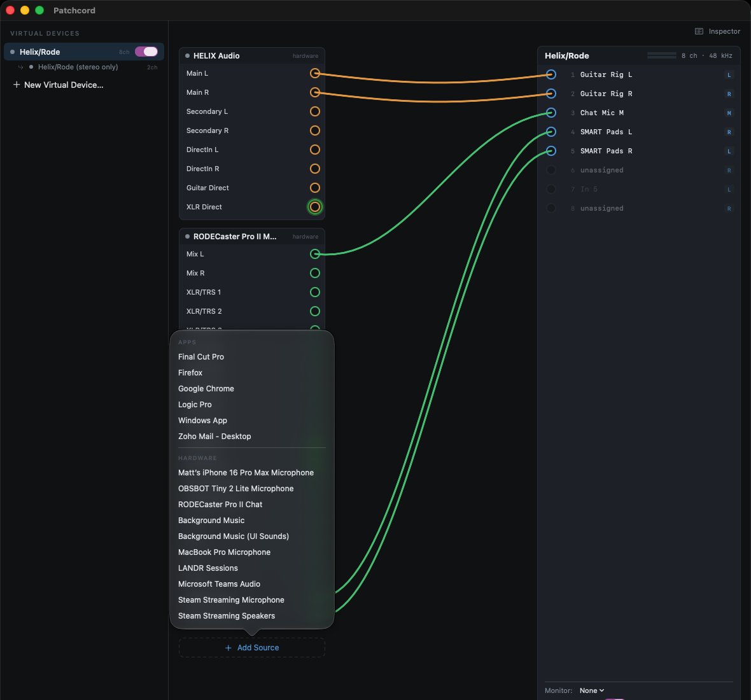This screenshot has height=700, width=751.
Task: Click the Chat Mic M input port
Action: [551, 113]
